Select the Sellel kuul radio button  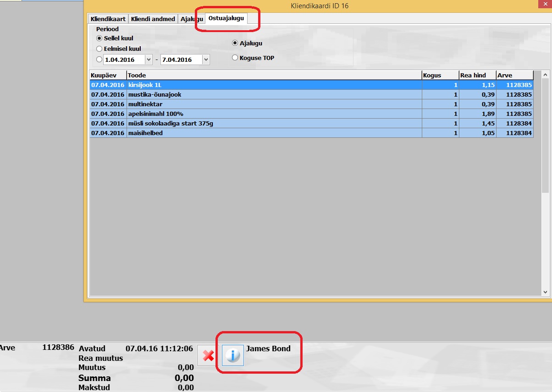[99, 38]
